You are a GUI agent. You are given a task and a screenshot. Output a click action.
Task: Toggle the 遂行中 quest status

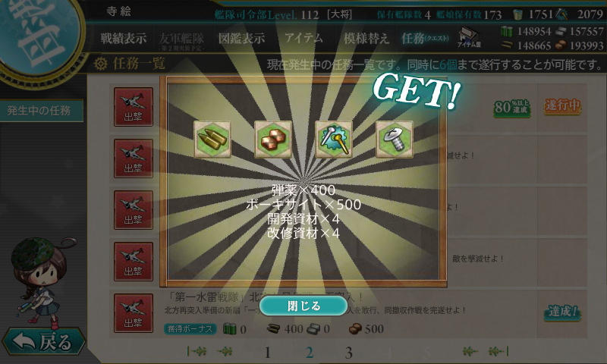pyautogui.click(x=562, y=105)
